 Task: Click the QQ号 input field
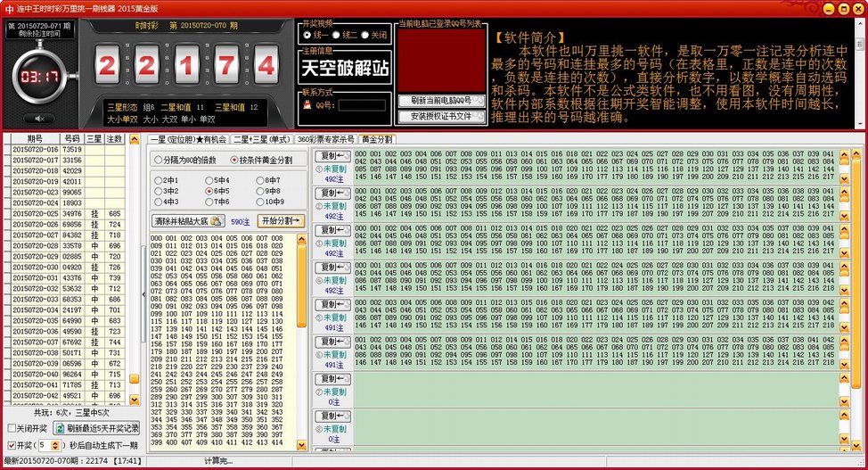362,105
